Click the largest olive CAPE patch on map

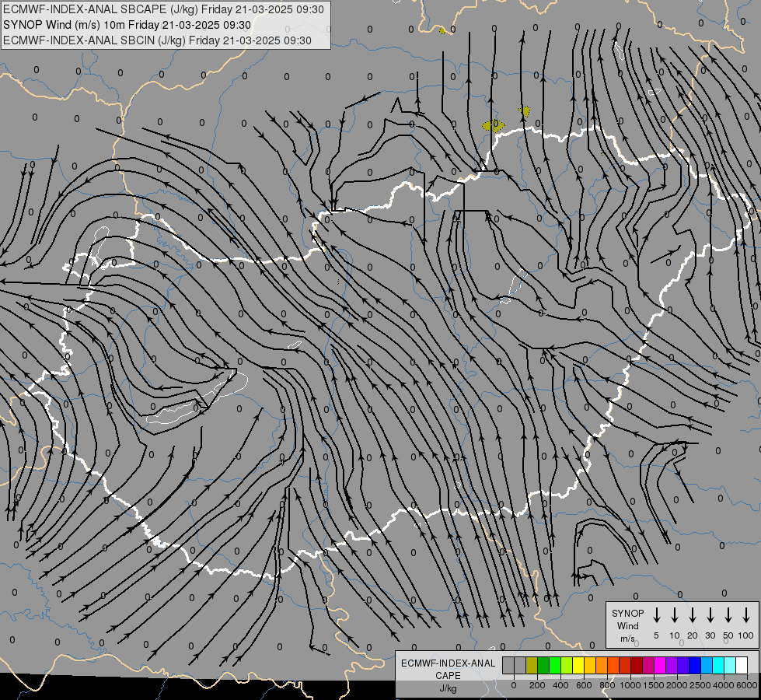494,126
